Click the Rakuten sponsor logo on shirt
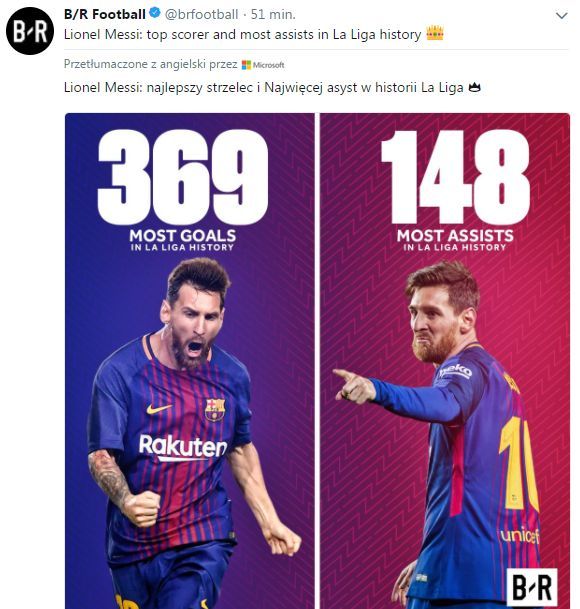Screen dimensions: 580x609 tap(183, 447)
